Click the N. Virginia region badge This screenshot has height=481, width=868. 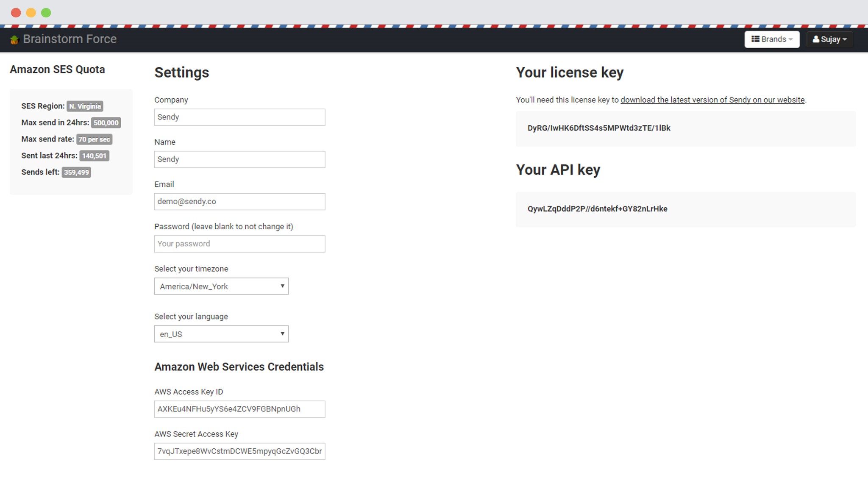click(85, 106)
